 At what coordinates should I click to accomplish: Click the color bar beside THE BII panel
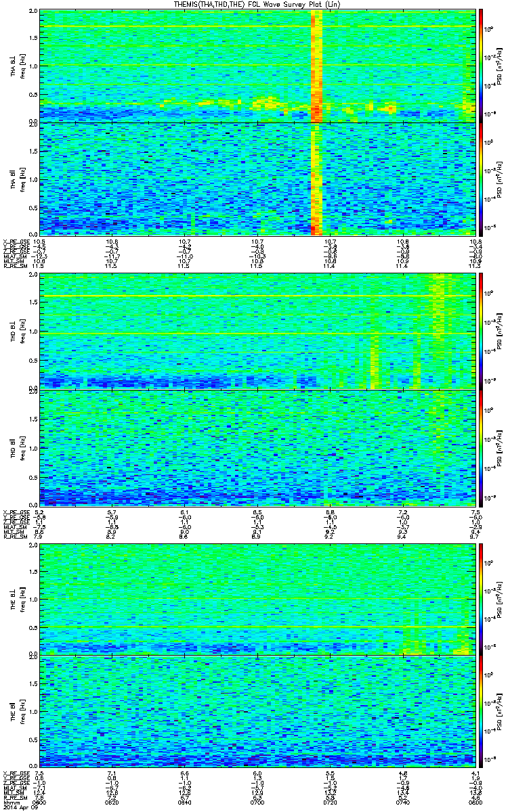pyautogui.click(x=481, y=713)
